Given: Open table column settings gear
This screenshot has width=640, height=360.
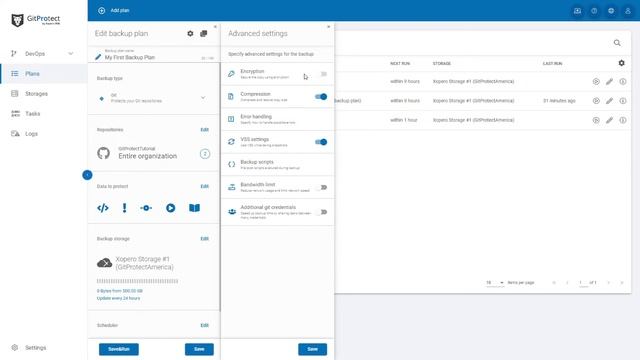Looking at the screenshot, I should tap(621, 63).
